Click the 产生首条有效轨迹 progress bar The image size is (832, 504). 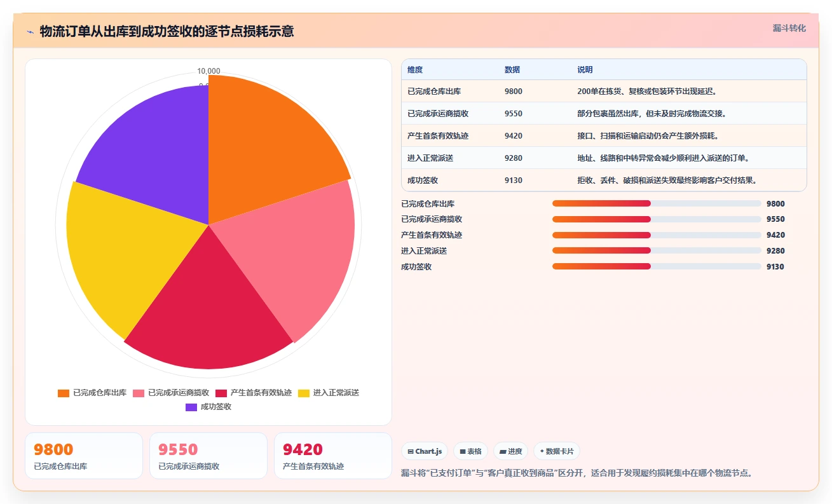657,235
